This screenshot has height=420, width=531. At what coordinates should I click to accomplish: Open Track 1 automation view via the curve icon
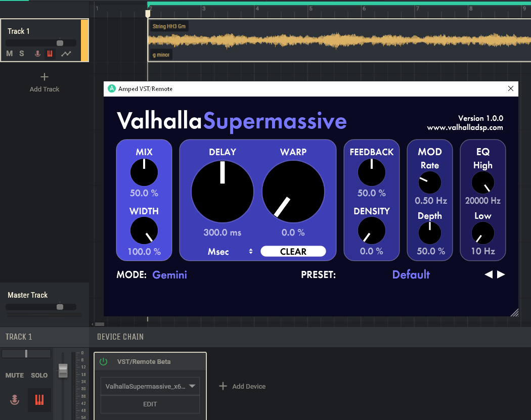click(66, 53)
